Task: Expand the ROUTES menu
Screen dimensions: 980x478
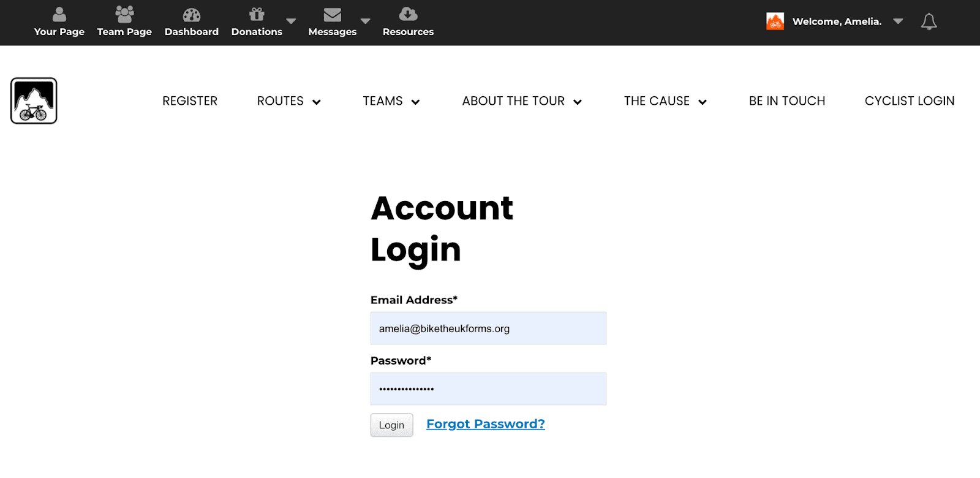Action: [288, 101]
